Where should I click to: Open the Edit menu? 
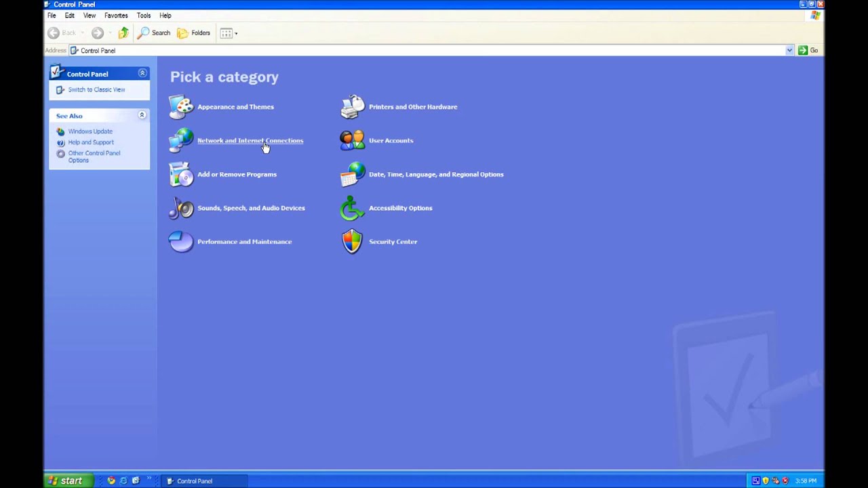click(x=70, y=15)
